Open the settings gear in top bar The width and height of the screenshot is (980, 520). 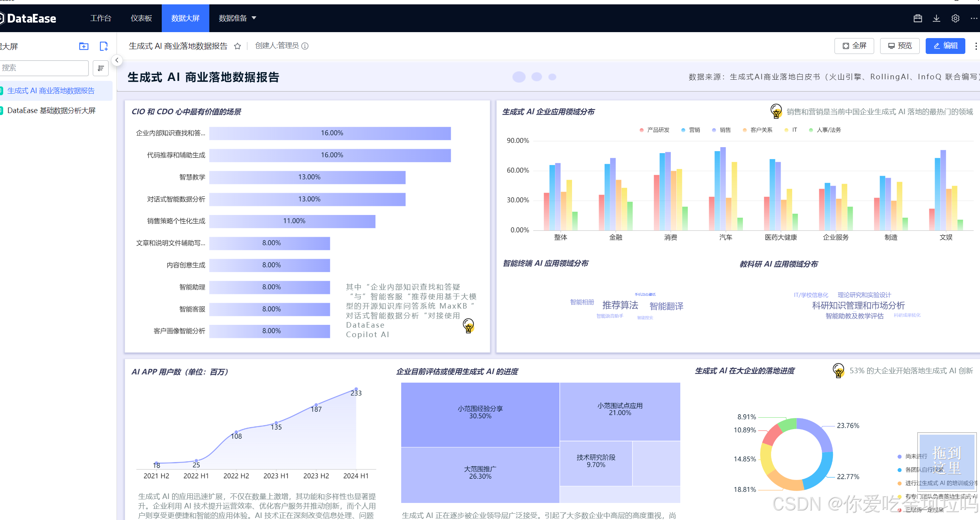click(x=955, y=18)
